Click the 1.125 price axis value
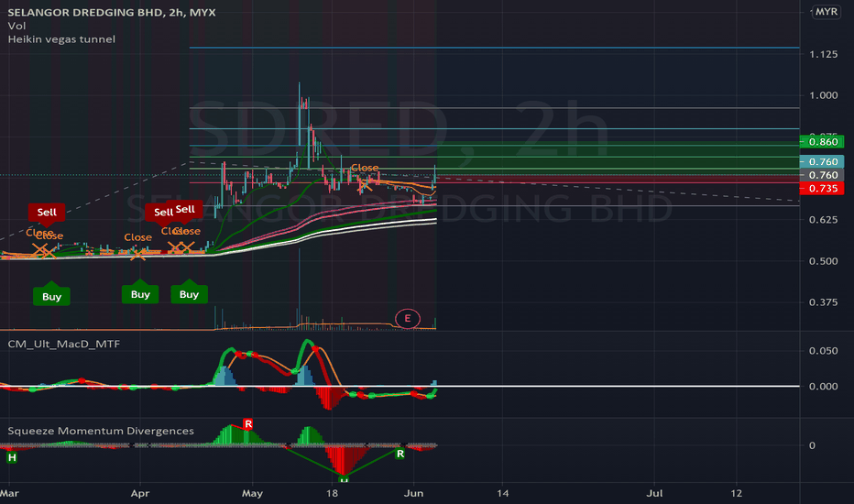 (x=823, y=54)
